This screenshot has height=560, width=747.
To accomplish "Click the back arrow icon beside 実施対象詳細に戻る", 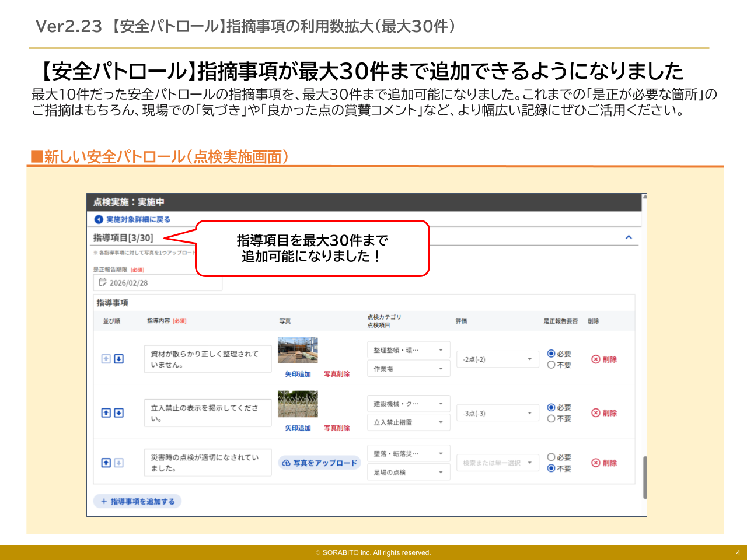I will [x=99, y=219].
